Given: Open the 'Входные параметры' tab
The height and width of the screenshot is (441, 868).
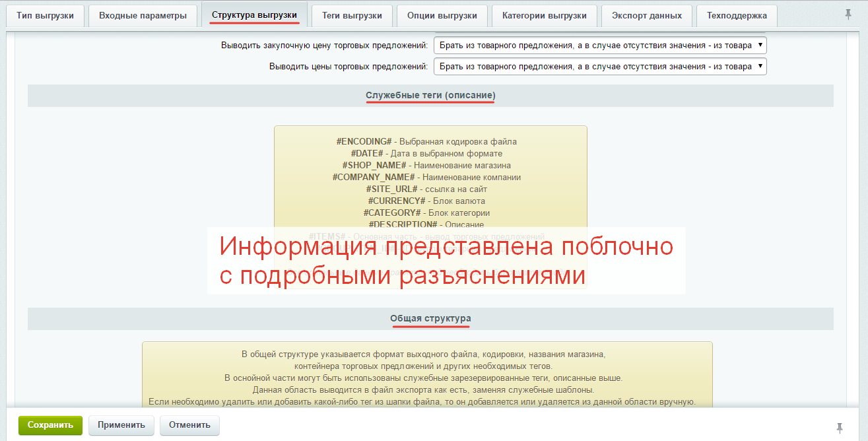Looking at the screenshot, I should coord(143,16).
